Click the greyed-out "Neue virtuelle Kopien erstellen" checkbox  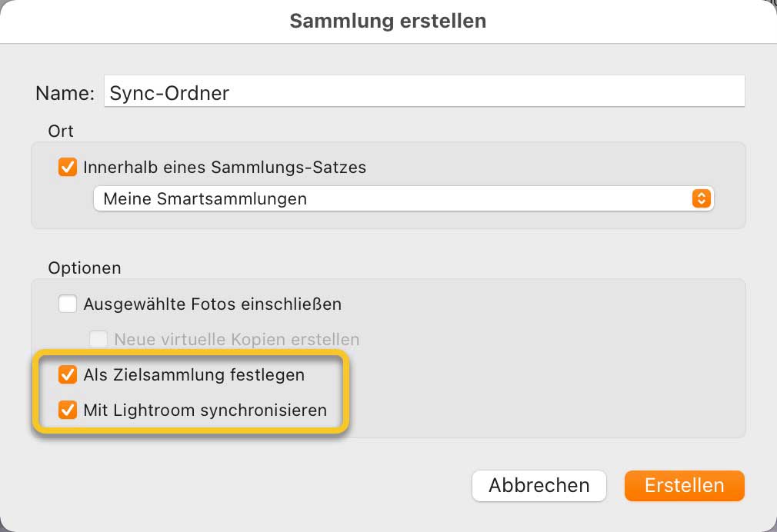click(98, 339)
